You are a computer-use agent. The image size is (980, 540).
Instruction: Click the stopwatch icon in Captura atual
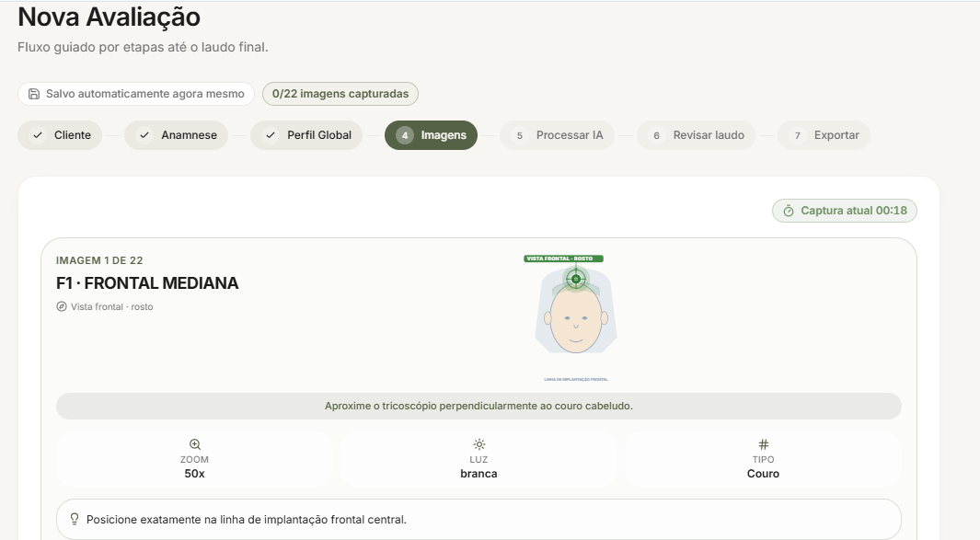click(789, 211)
